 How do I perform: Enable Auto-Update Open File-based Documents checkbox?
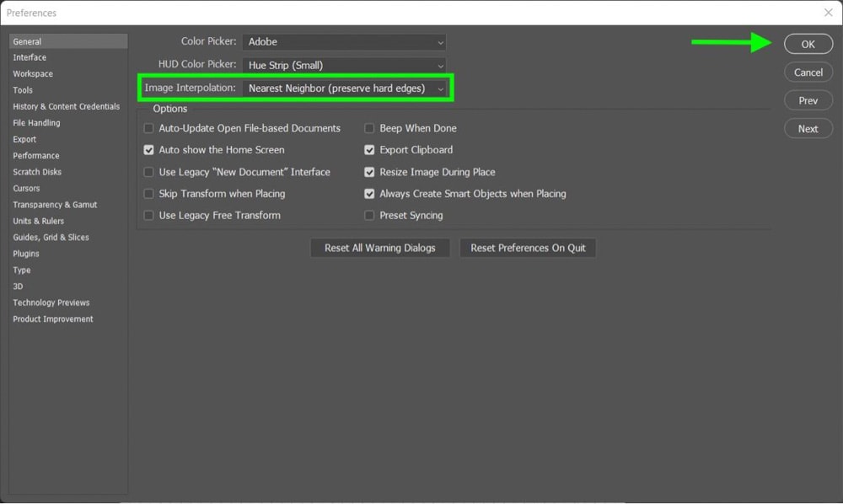click(148, 128)
